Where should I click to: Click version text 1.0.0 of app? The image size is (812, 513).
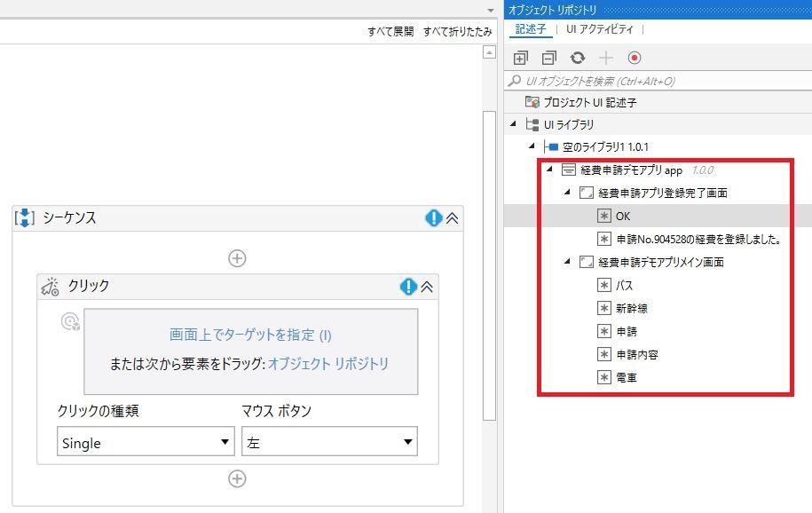pos(703,170)
